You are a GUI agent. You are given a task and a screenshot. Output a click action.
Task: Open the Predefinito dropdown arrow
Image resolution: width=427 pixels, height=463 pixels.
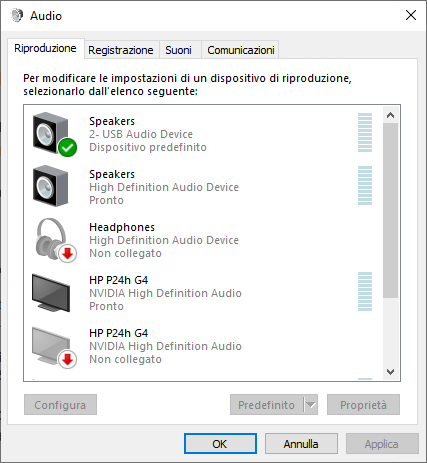click(x=311, y=405)
